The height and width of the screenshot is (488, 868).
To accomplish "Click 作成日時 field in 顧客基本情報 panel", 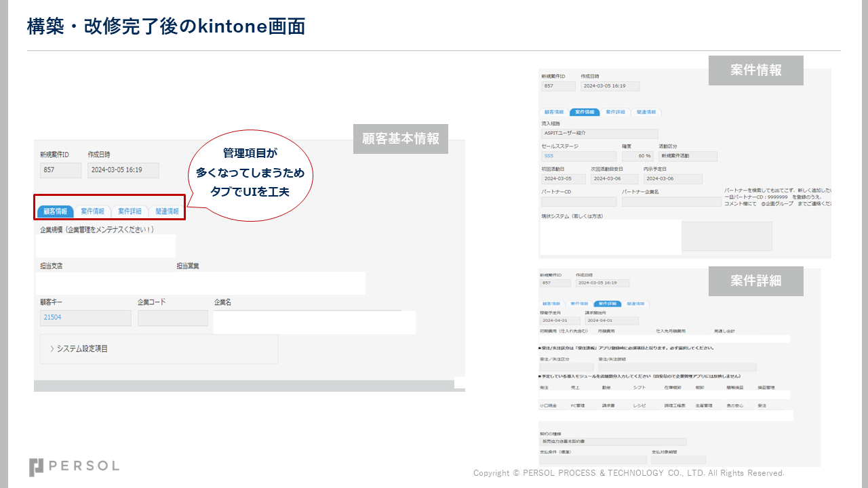I will [123, 170].
